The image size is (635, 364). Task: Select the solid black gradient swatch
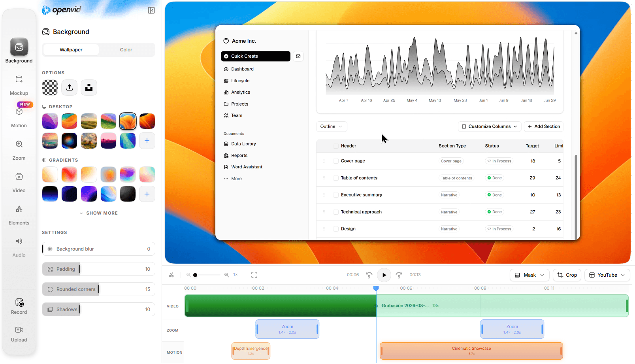click(x=128, y=194)
